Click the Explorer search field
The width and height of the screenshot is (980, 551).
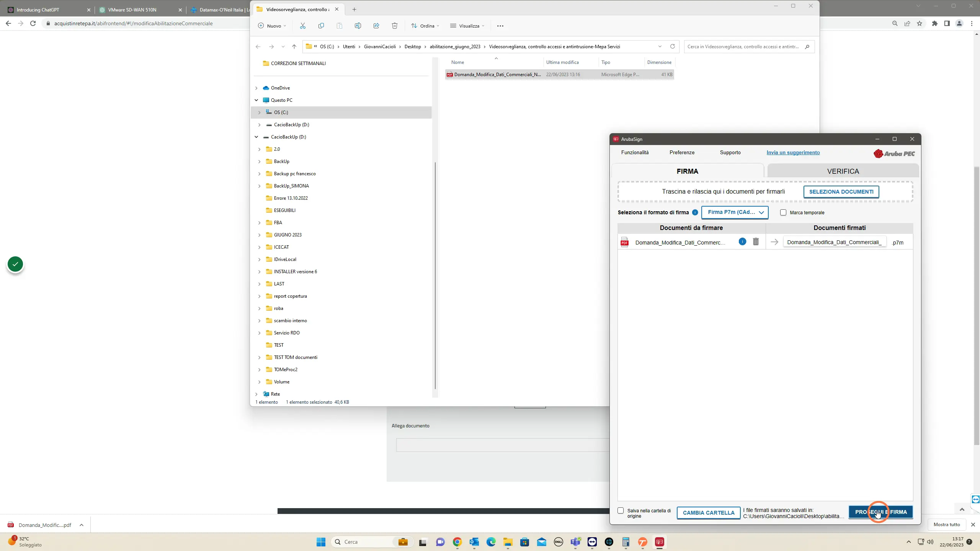749,46
